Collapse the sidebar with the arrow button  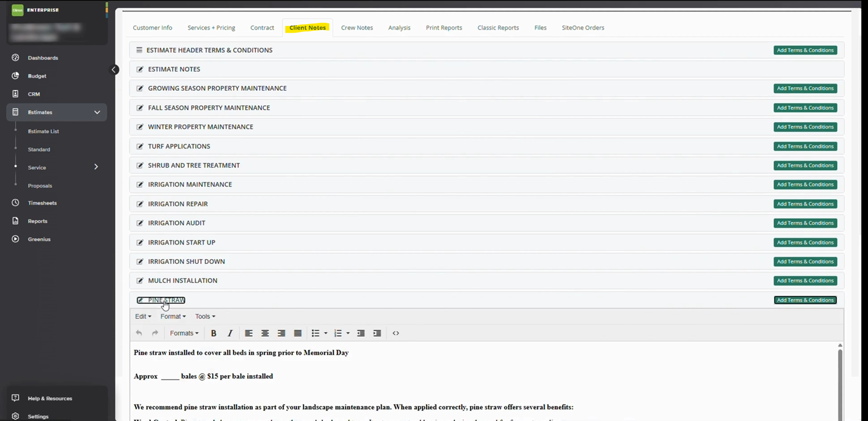(114, 70)
